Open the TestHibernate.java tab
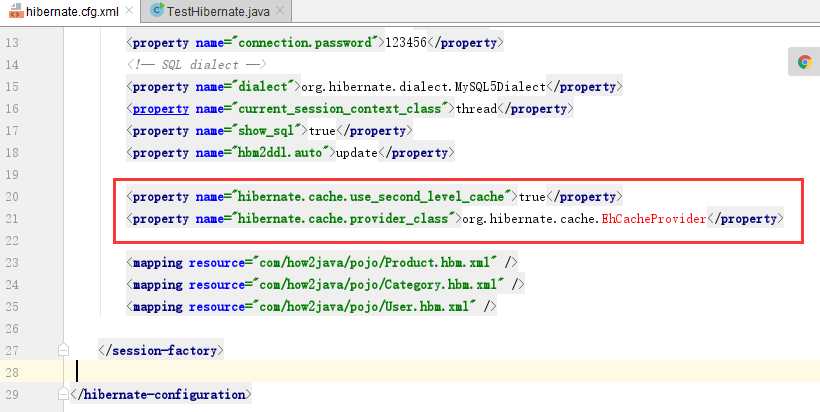Image resolution: width=820 pixels, height=412 pixels. click(218, 12)
